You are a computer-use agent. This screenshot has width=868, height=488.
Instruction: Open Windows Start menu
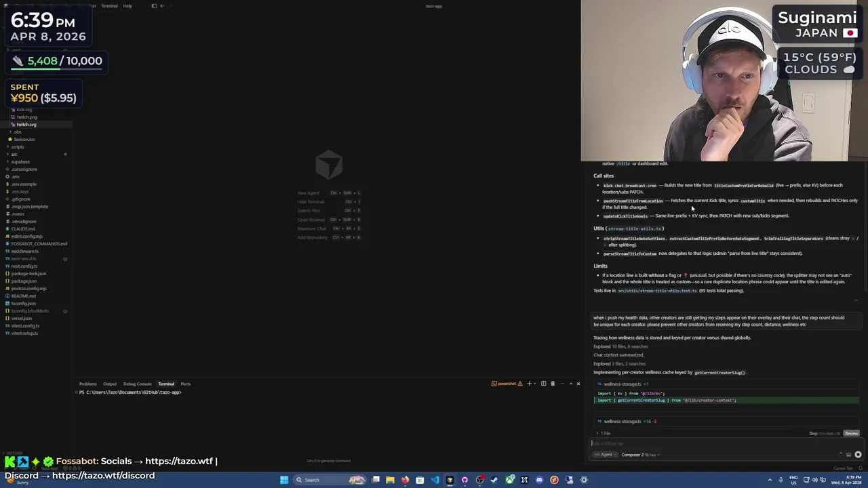(x=284, y=480)
